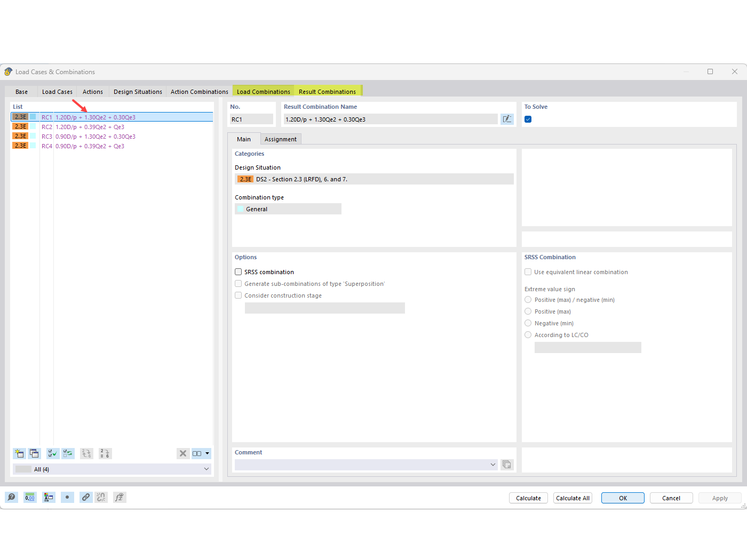Delete the selected combination with X icon
This screenshot has width=747, height=560.
coord(183,453)
